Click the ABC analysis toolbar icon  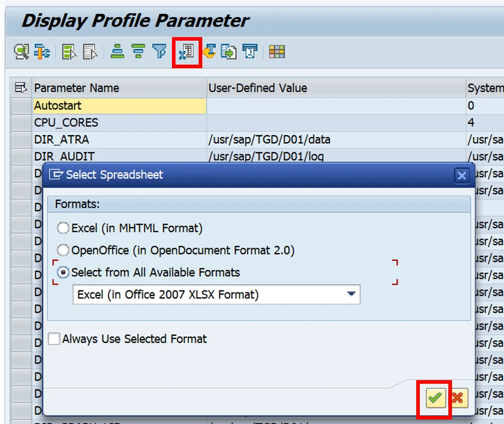tap(250, 52)
